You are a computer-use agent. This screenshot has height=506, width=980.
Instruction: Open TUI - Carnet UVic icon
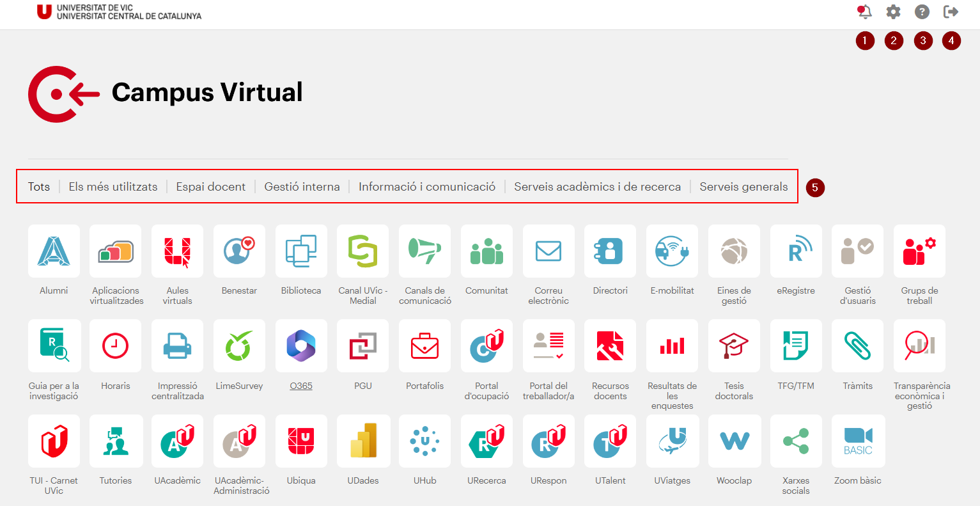pyautogui.click(x=54, y=441)
